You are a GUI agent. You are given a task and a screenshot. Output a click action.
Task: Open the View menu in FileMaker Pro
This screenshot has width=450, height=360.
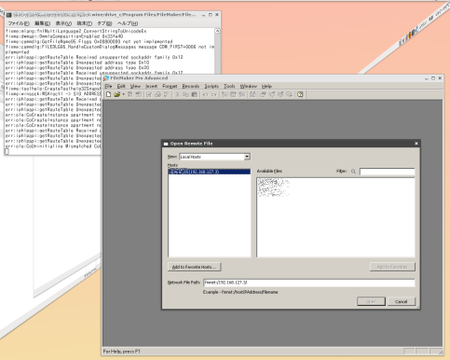coord(135,86)
